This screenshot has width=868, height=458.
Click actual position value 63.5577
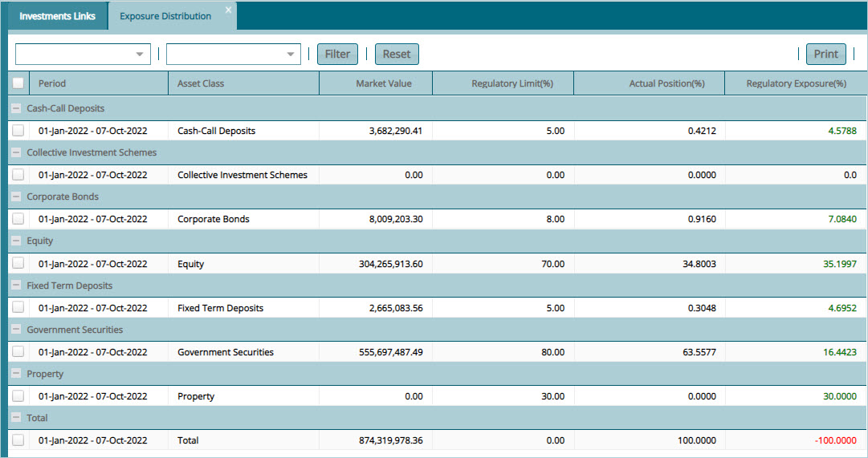[x=699, y=352]
